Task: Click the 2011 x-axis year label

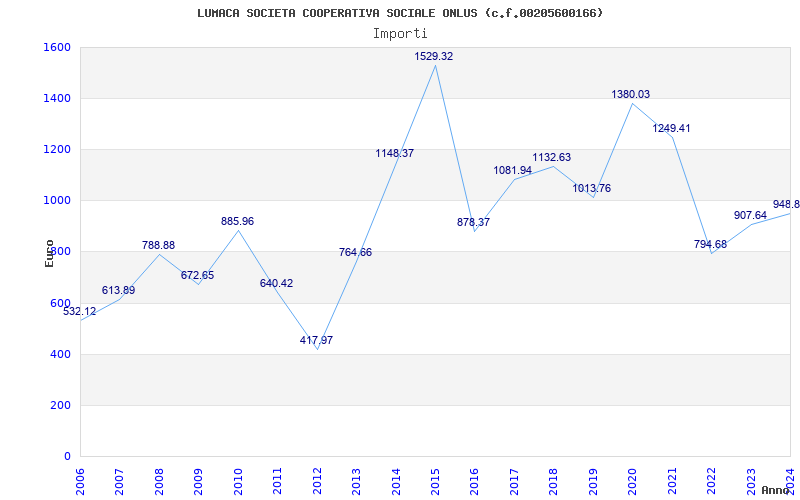Action: 278,481
